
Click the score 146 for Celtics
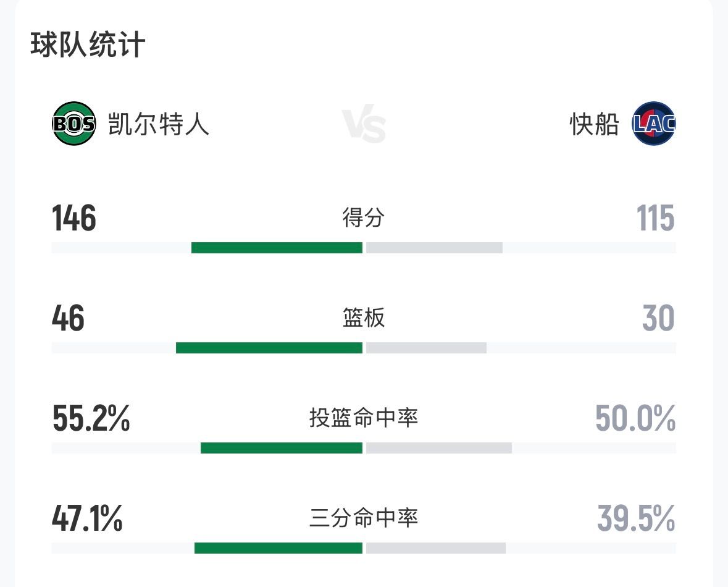[x=73, y=217]
